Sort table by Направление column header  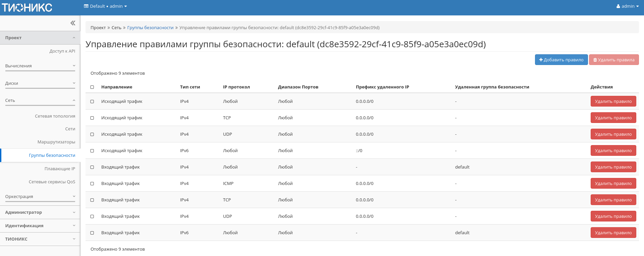pyautogui.click(x=117, y=87)
